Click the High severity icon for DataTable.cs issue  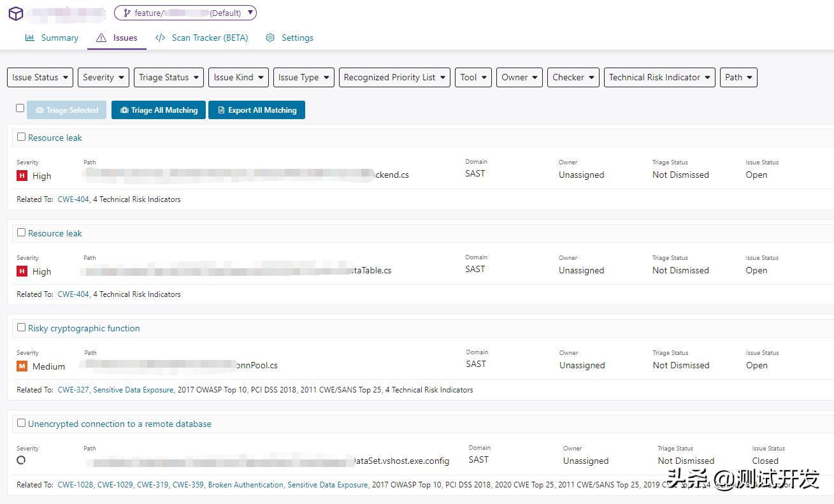(22, 271)
